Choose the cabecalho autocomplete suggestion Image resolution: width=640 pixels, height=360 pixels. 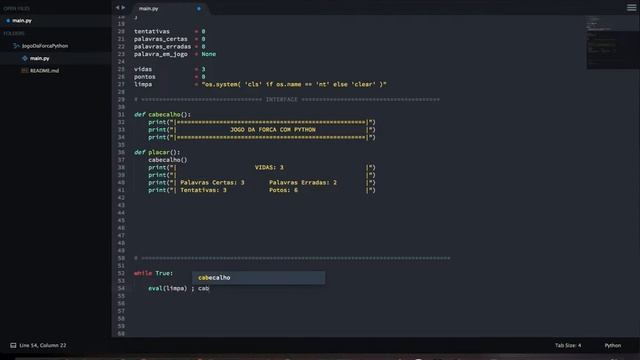tap(259, 278)
